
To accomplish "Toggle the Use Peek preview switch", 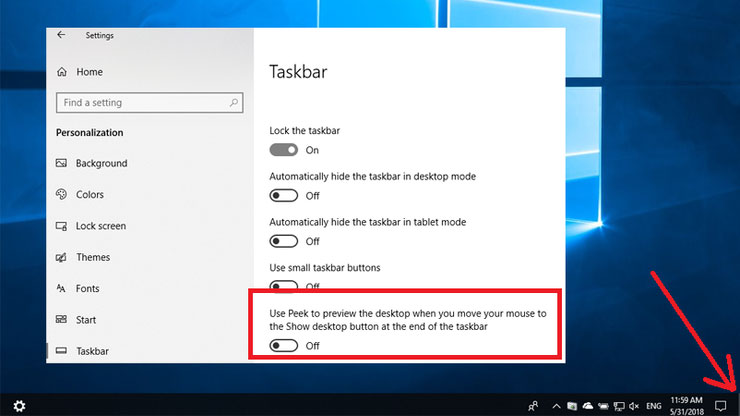I will (284, 346).
